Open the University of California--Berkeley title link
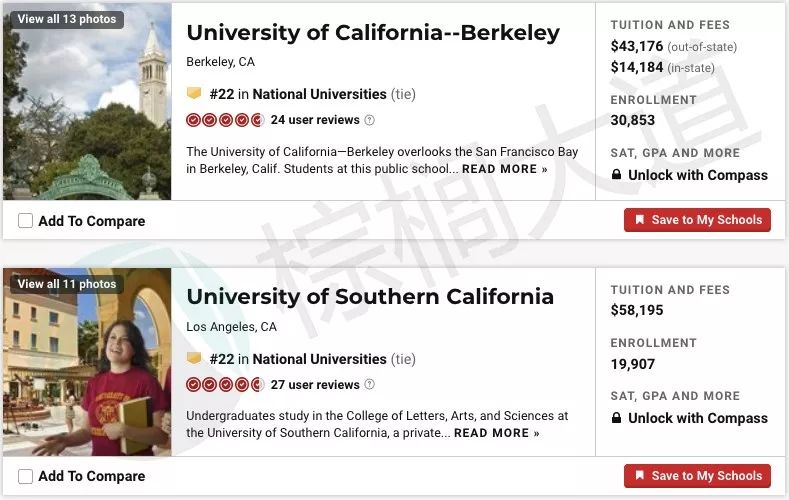The image size is (789, 500). coord(373,33)
